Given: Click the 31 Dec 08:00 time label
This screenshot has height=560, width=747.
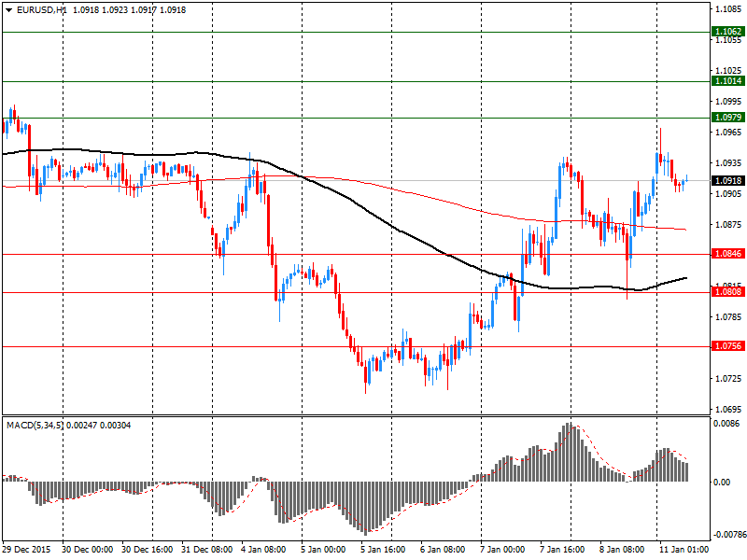Looking at the screenshot, I should [206, 550].
